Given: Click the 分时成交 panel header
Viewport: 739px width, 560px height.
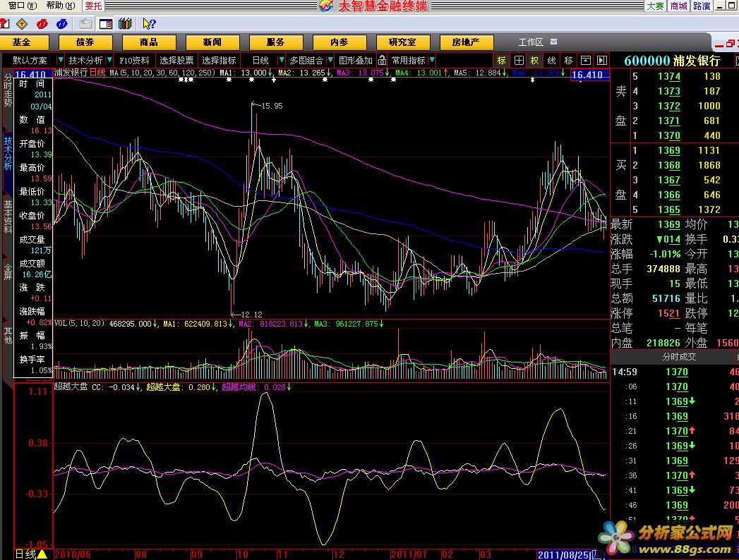Looking at the screenshot, I should 679,357.
